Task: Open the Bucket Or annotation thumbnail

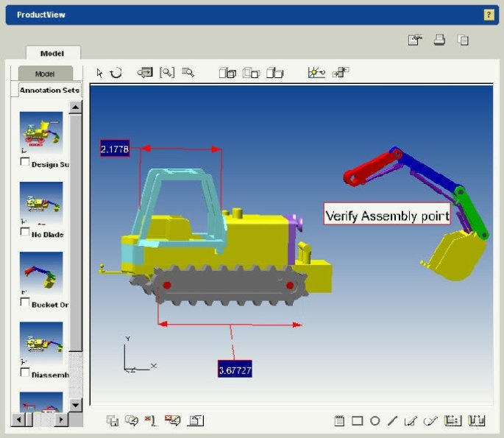Action: point(41,272)
